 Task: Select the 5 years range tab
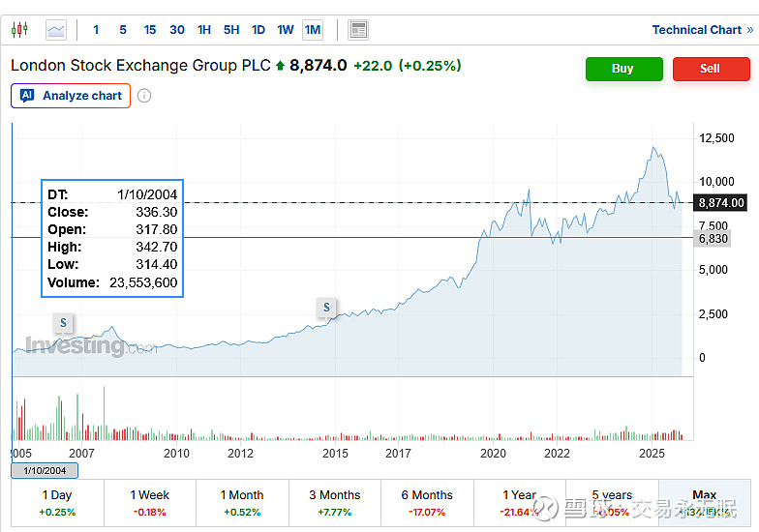pos(612,503)
